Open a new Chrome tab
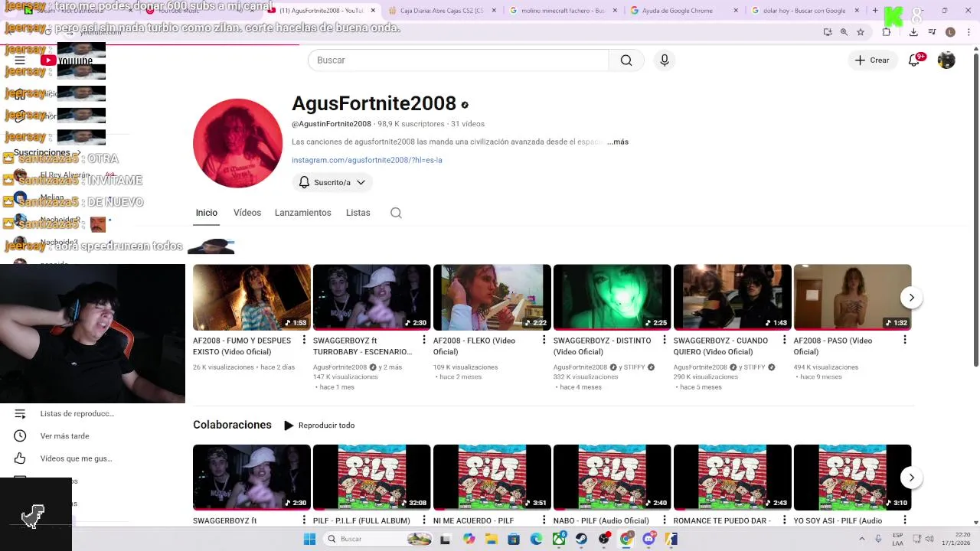This screenshot has width=980, height=551. click(x=875, y=11)
